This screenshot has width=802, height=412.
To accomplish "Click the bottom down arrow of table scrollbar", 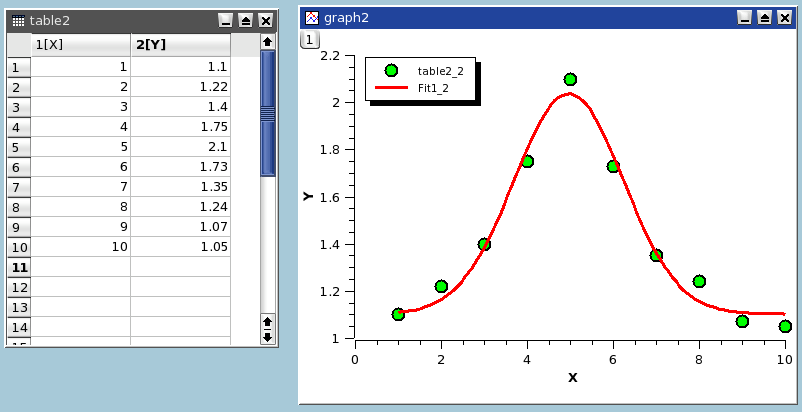I will tap(267, 337).
